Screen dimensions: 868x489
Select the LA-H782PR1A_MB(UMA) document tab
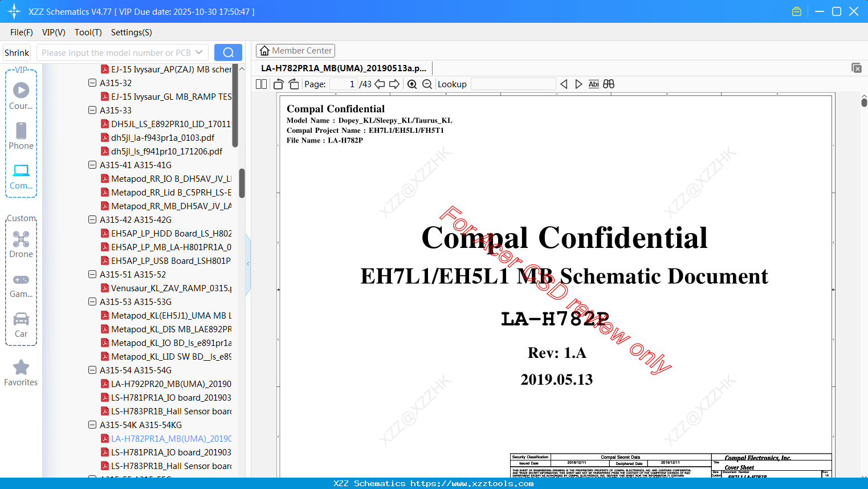coord(344,68)
